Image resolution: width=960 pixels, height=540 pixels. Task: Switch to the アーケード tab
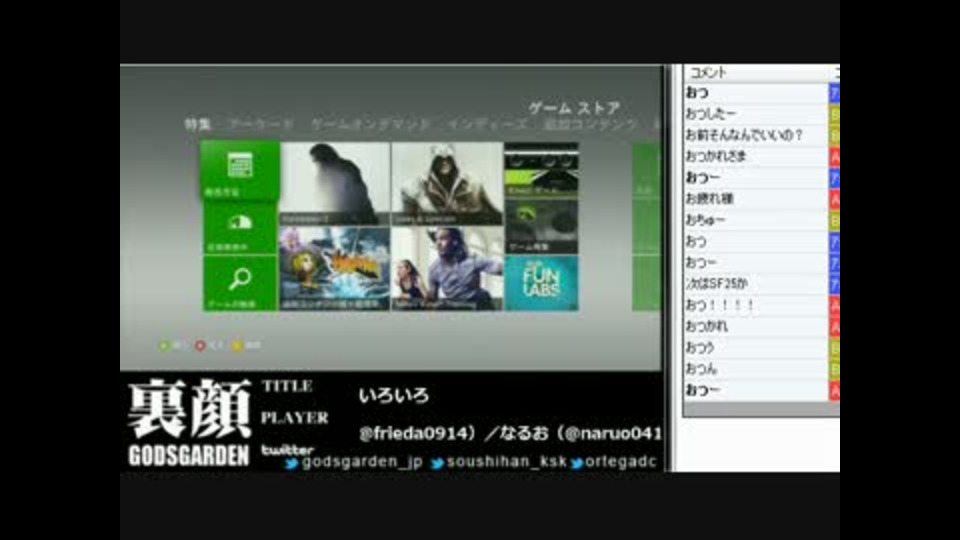[261, 124]
